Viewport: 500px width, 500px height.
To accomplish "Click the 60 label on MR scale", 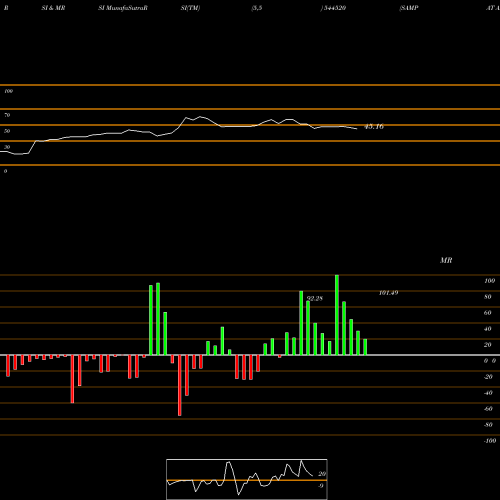I will click(x=488, y=313).
